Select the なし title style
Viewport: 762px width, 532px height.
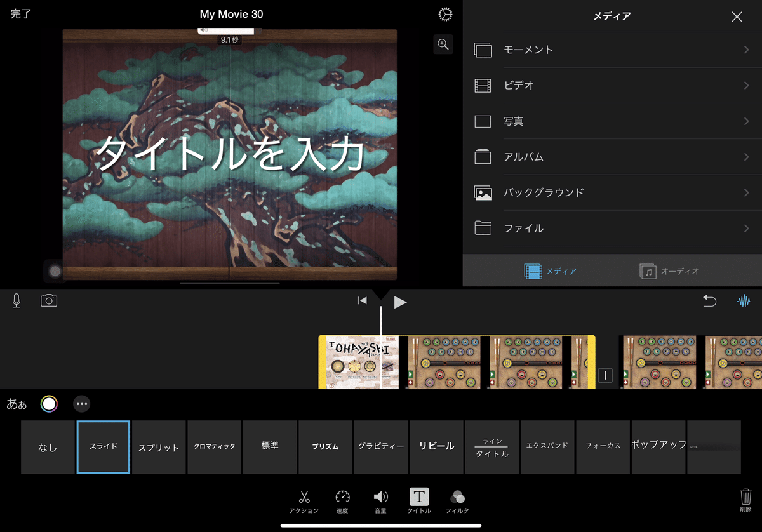(x=48, y=447)
